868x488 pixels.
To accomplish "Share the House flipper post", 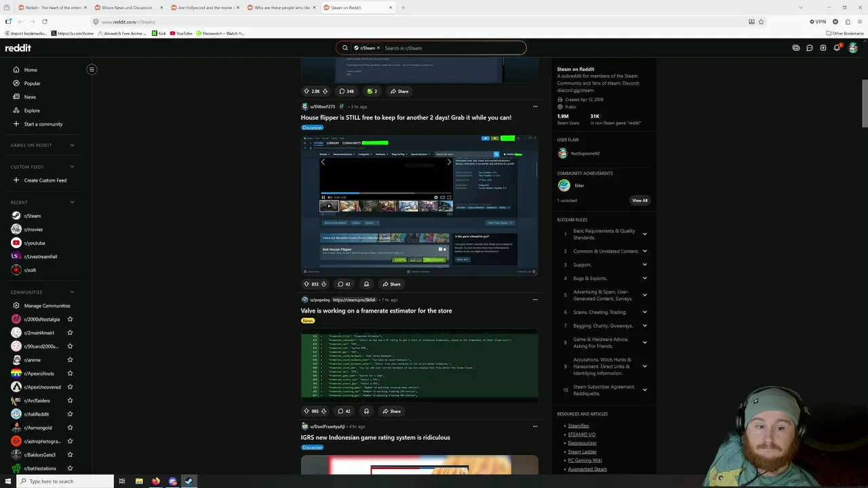I will [x=391, y=284].
